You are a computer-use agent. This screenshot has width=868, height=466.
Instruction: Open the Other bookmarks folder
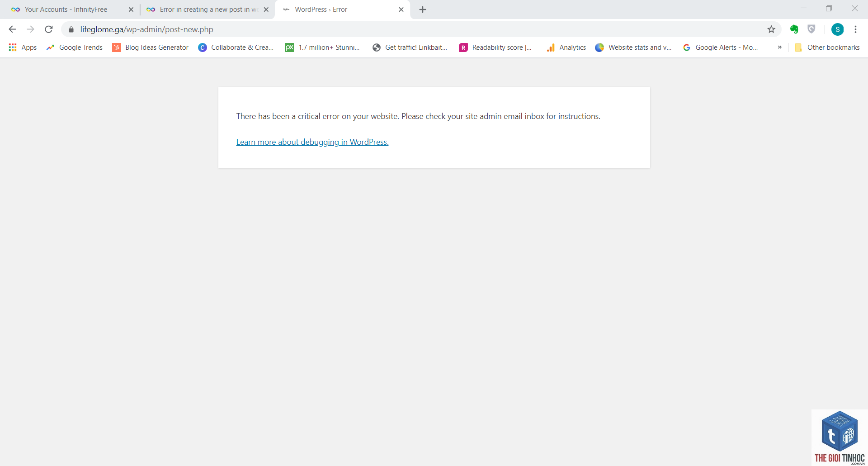(827, 48)
